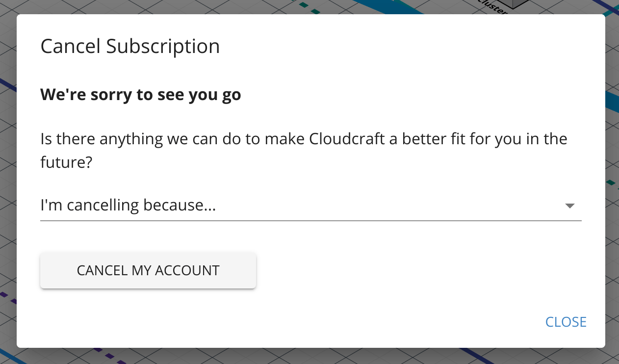Click the cluster label behind the dialog
The width and height of the screenshot is (619, 364).
[x=492, y=7]
